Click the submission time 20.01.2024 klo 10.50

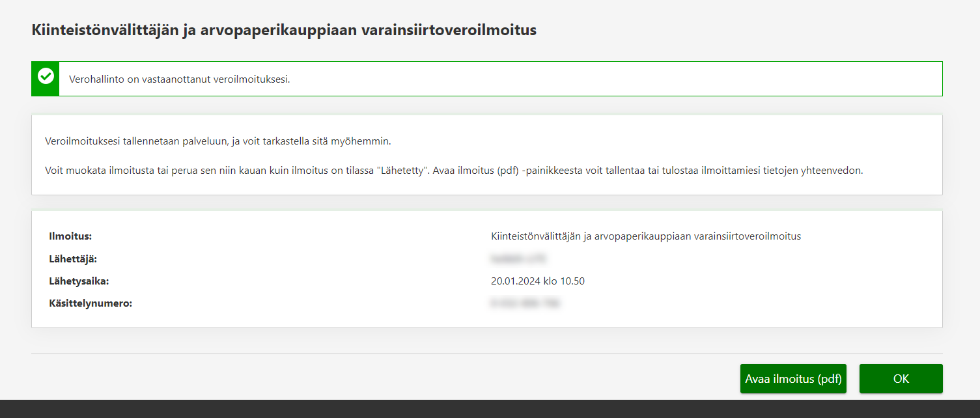pyautogui.click(x=538, y=281)
